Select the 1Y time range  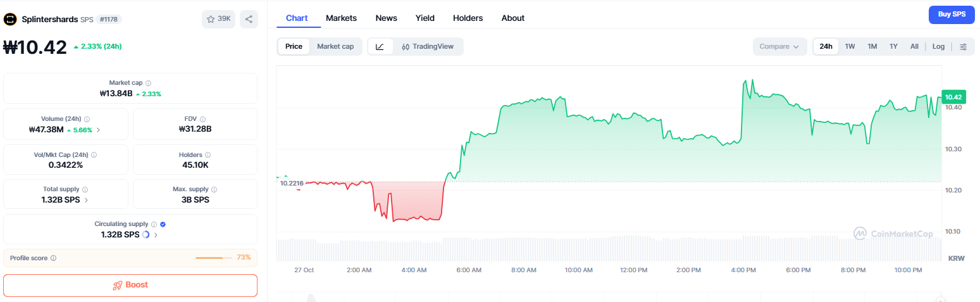pos(893,46)
